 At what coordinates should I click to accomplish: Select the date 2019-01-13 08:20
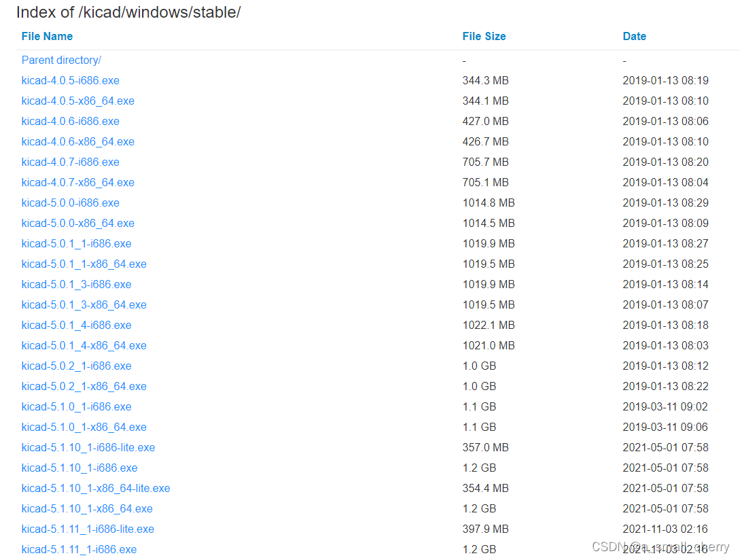[x=665, y=162]
